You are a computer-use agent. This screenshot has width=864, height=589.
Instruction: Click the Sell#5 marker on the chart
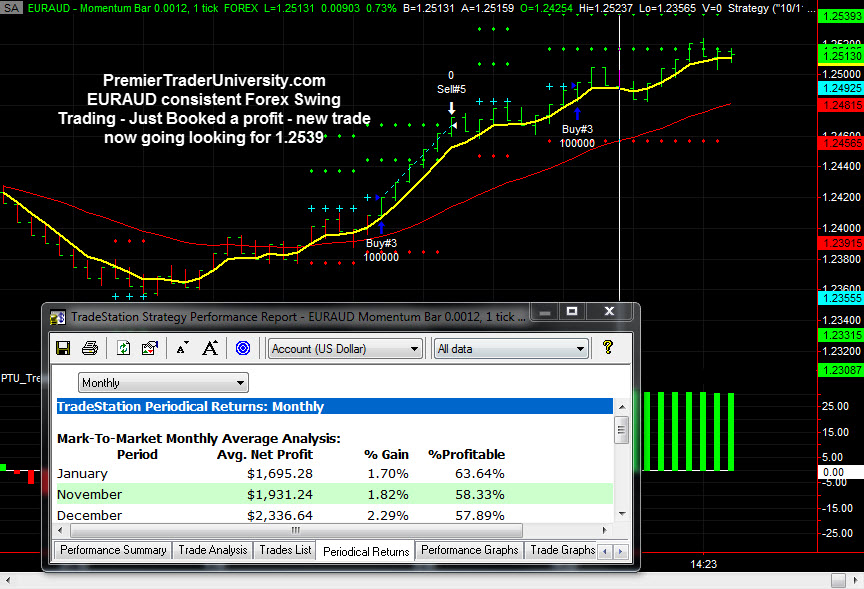coord(451,89)
